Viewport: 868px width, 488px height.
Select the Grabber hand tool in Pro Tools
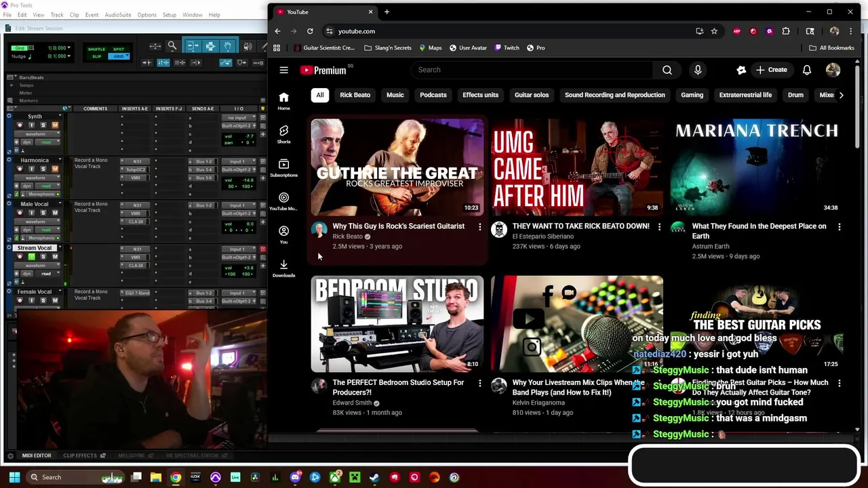[228, 46]
